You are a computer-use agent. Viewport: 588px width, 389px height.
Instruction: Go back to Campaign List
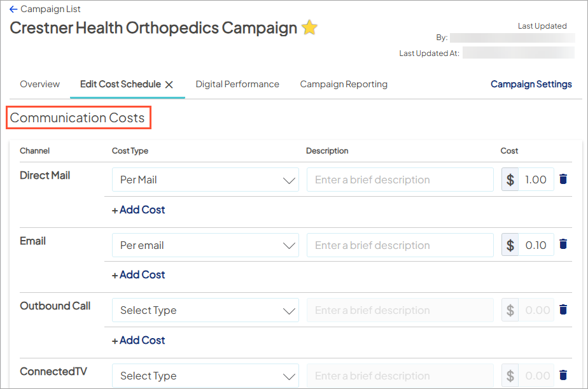pos(45,10)
